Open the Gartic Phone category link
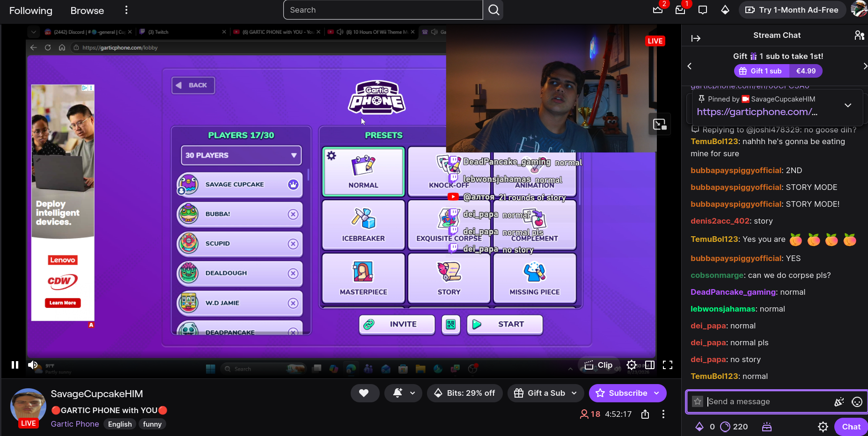The width and height of the screenshot is (868, 436). coord(75,424)
